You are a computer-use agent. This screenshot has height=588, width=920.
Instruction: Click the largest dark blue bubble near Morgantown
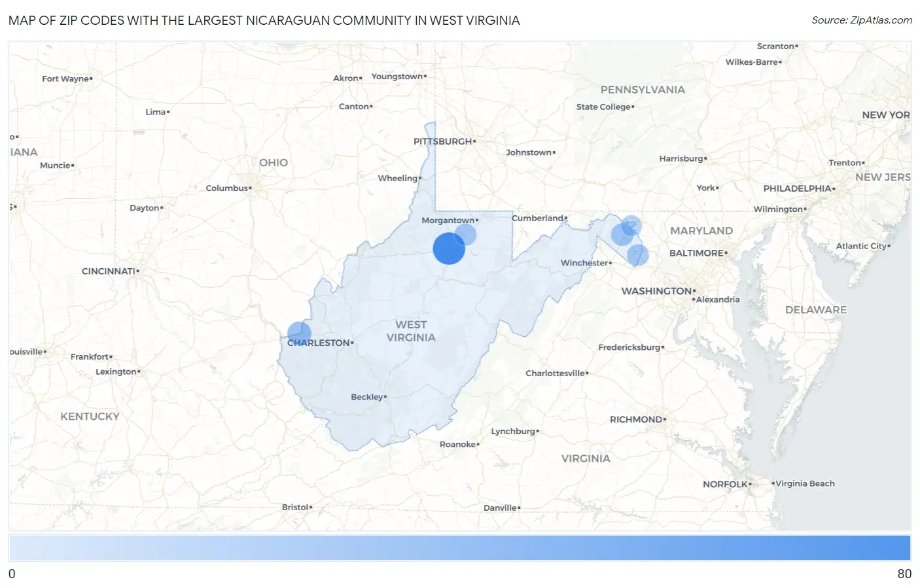449,249
